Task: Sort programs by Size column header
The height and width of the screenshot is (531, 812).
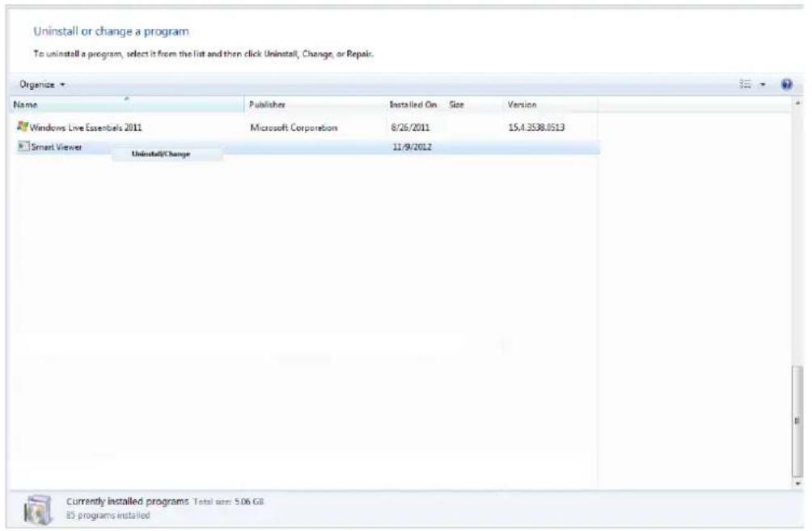Action: tap(472, 104)
